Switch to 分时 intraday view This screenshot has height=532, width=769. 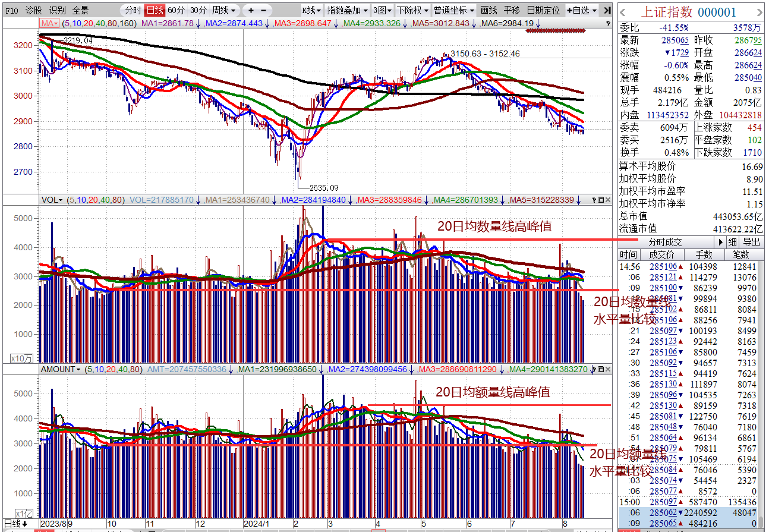pyautogui.click(x=133, y=10)
